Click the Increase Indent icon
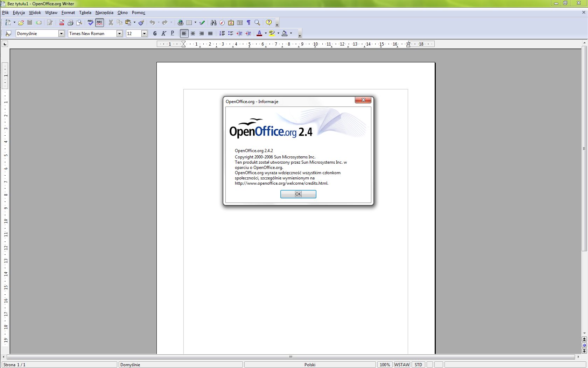 (248, 33)
